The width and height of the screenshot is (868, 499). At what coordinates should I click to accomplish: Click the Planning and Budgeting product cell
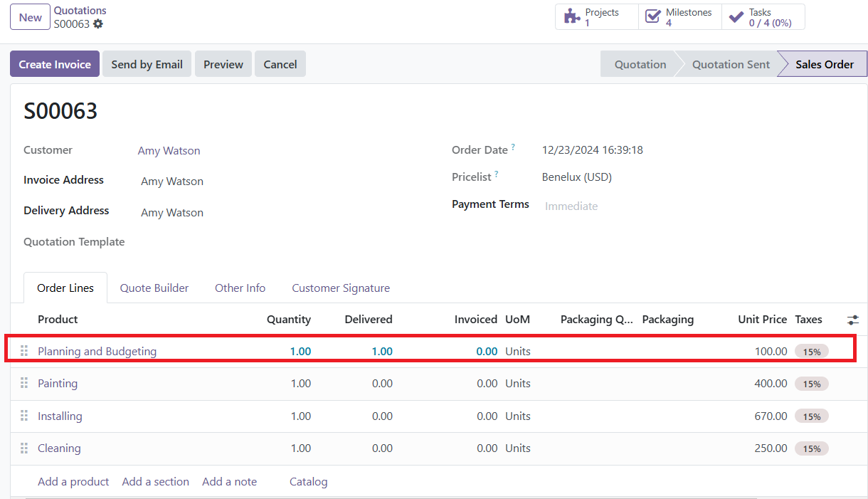click(x=97, y=351)
